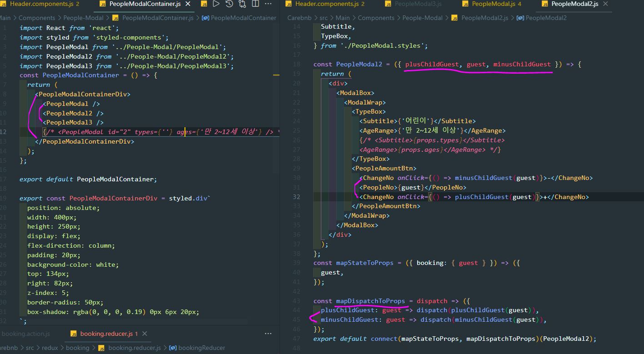644x354 pixels.
Task: Click the bookingReducer symbol icon in breadcrumb
Action: 173,348
